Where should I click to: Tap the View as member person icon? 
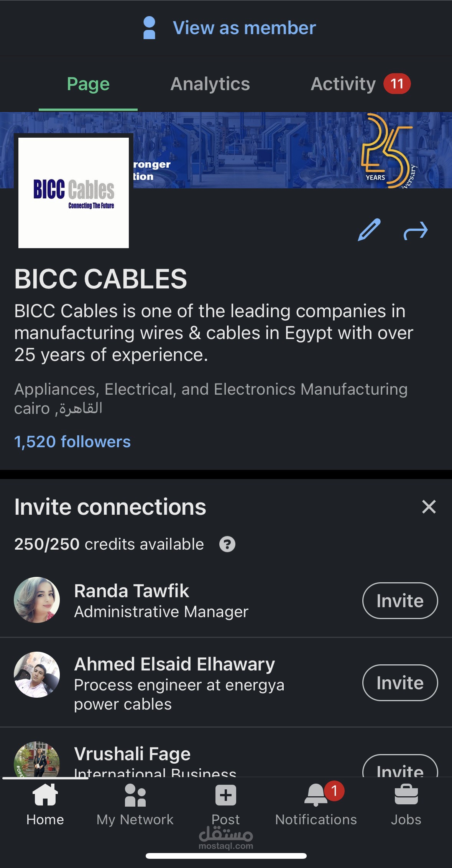coord(149,28)
